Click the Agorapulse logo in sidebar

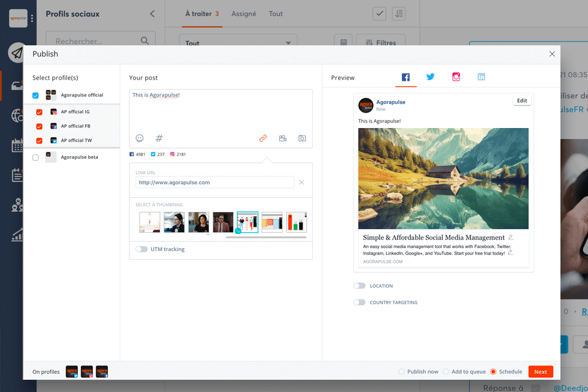point(18,18)
